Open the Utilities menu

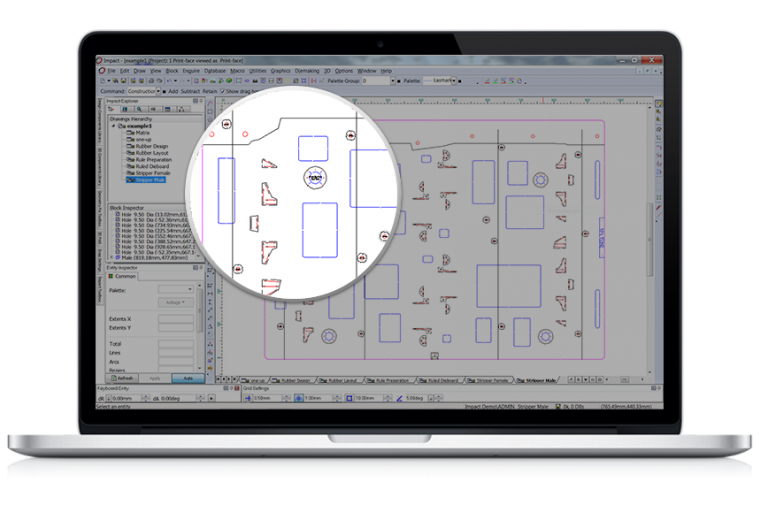tap(258, 71)
